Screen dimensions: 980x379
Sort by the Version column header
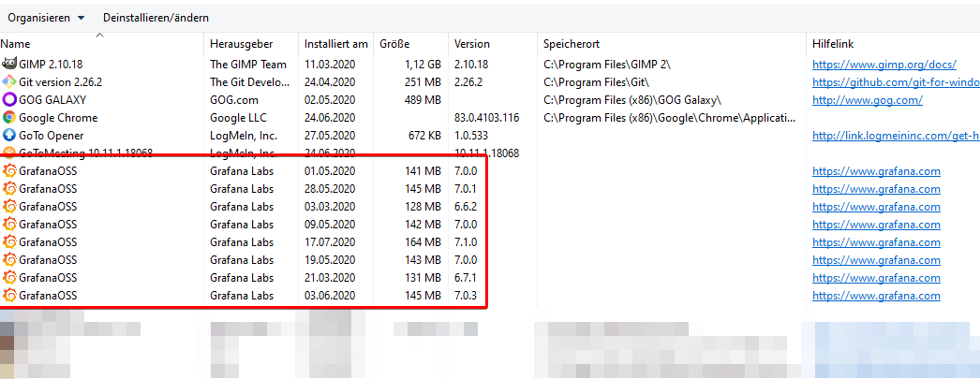[x=472, y=44]
